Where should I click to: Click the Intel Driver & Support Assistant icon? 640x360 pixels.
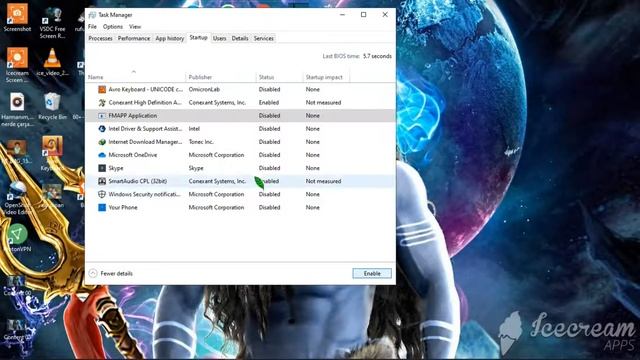click(102, 129)
